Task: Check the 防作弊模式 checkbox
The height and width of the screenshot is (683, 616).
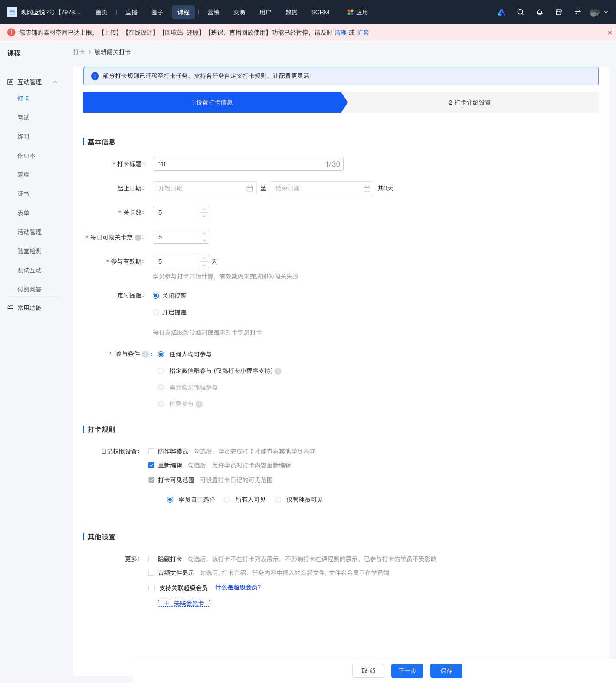Action: click(151, 451)
